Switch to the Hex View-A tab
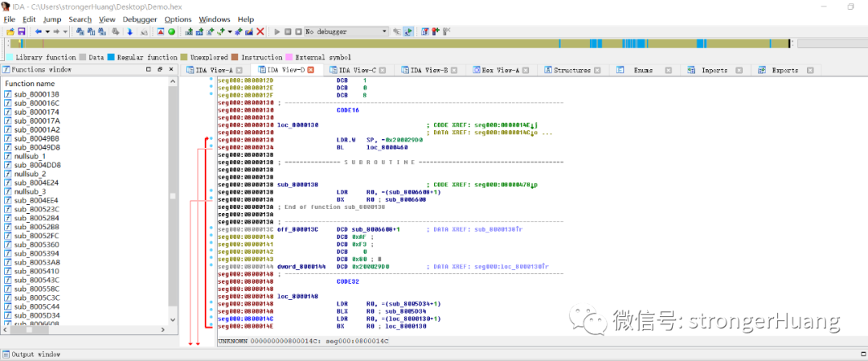Image resolution: width=868 pixels, height=361 pixels. click(x=499, y=70)
